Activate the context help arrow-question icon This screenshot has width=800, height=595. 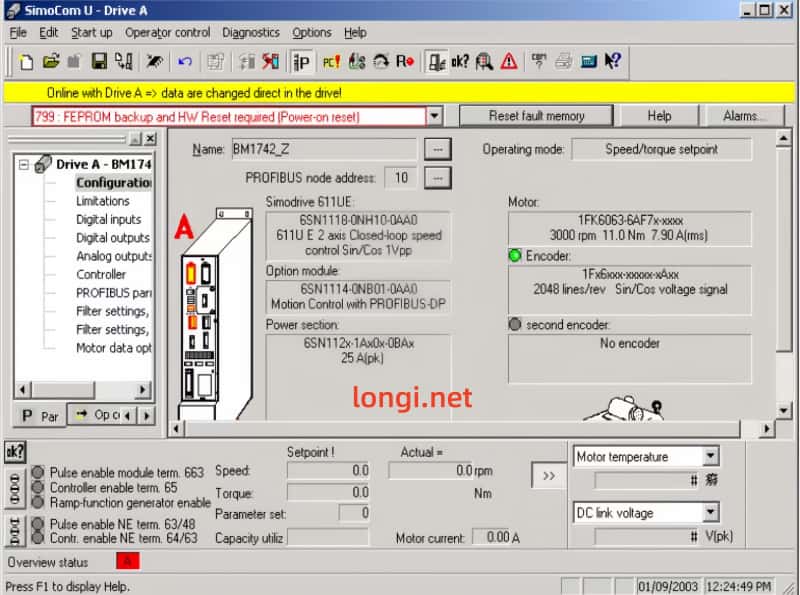pyautogui.click(x=613, y=62)
